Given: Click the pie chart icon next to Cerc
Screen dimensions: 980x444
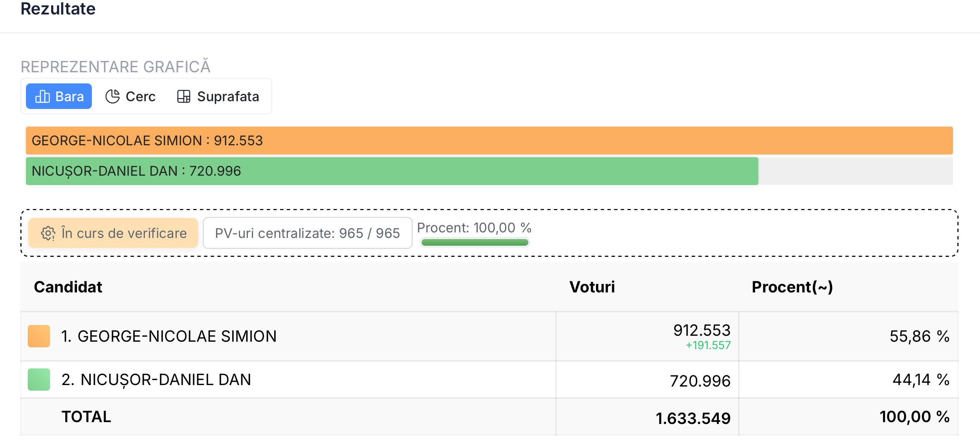Looking at the screenshot, I should [x=113, y=97].
